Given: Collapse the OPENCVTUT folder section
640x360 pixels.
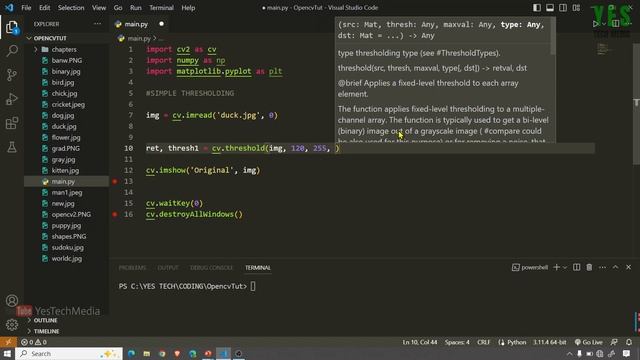Looking at the screenshot, I should click(x=49, y=38).
